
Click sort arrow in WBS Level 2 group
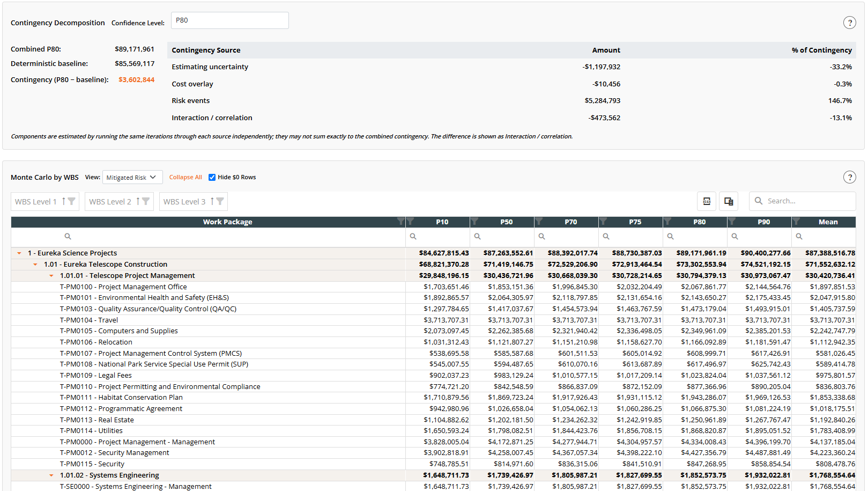[x=138, y=201]
